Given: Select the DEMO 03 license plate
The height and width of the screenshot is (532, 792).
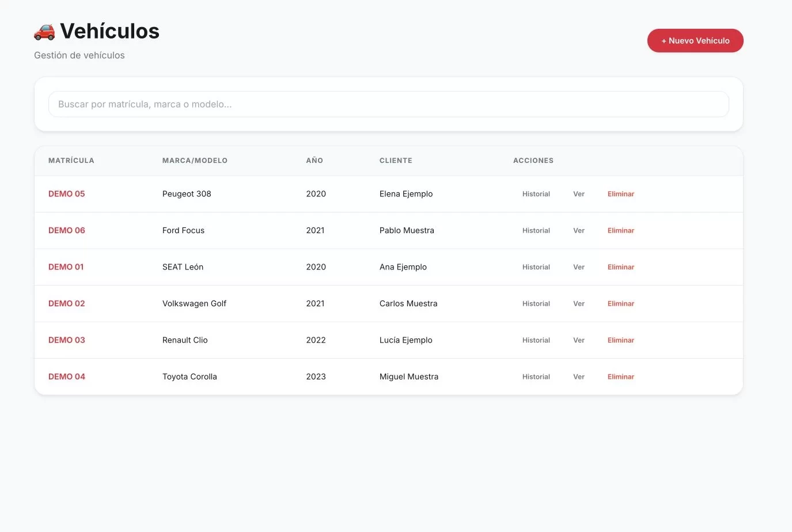Looking at the screenshot, I should [67, 340].
